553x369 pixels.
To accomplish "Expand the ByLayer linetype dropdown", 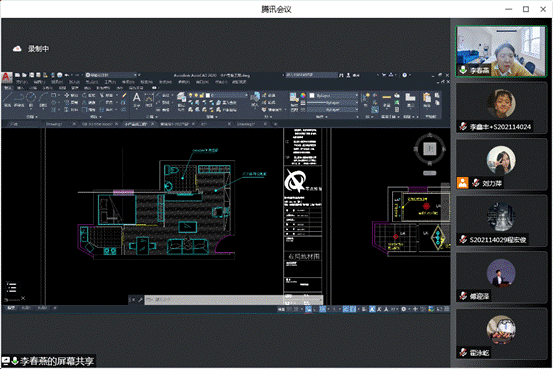I will pos(333,109).
